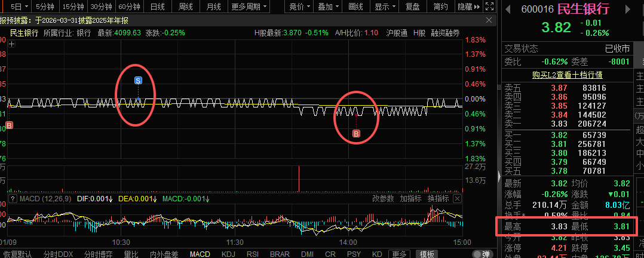644x258 pixels.
Task: Click the blue S sell marker
Action: pyautogui.click(x=139, y=81)
